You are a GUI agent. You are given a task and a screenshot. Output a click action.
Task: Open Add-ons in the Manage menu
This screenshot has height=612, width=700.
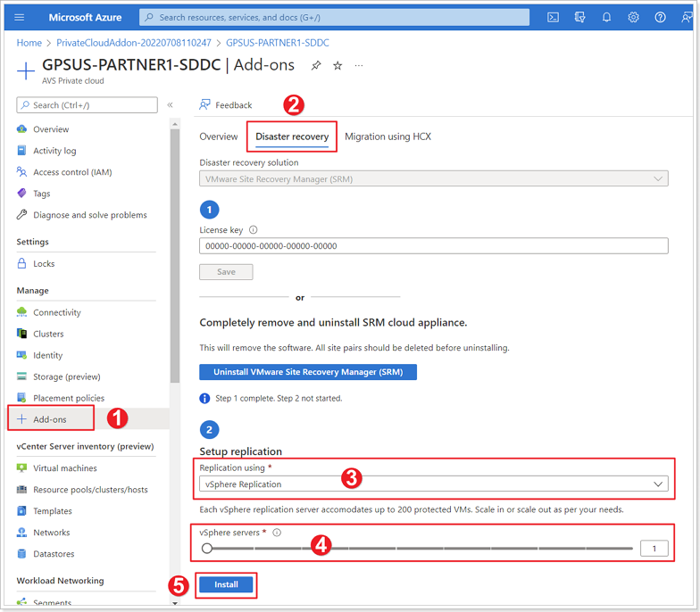click(50, 419)
